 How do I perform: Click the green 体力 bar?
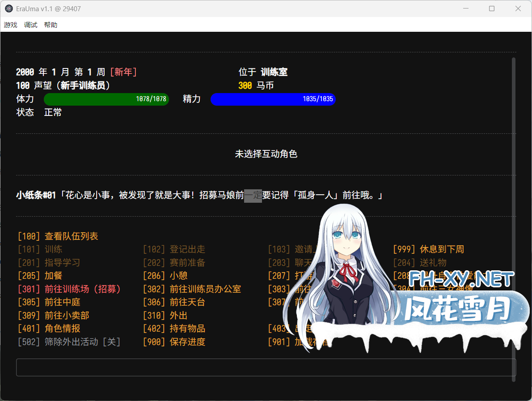[x=106, y=99]
